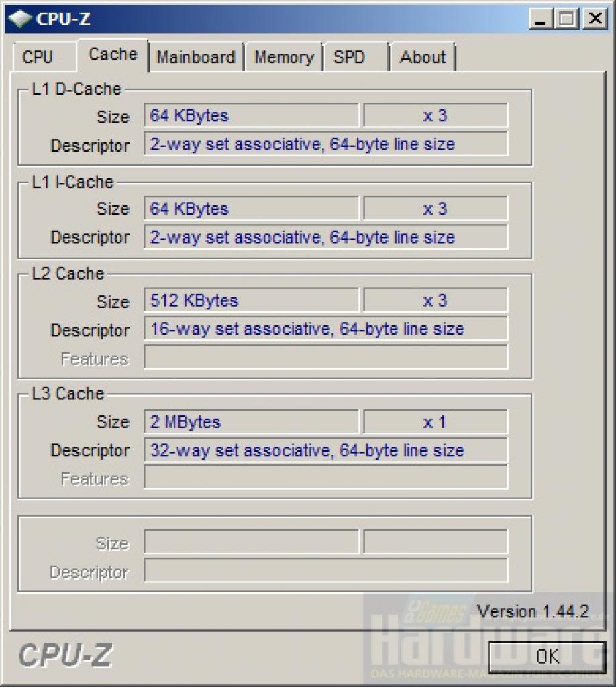The width and height of the screenshot is (616, 687).
Task: Click the CPU-Z title bar icon
Action: (19, 19)
